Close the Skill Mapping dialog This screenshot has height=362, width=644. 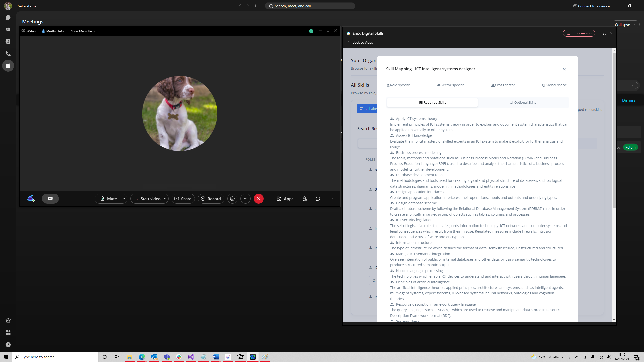click(x=564, y=69)
